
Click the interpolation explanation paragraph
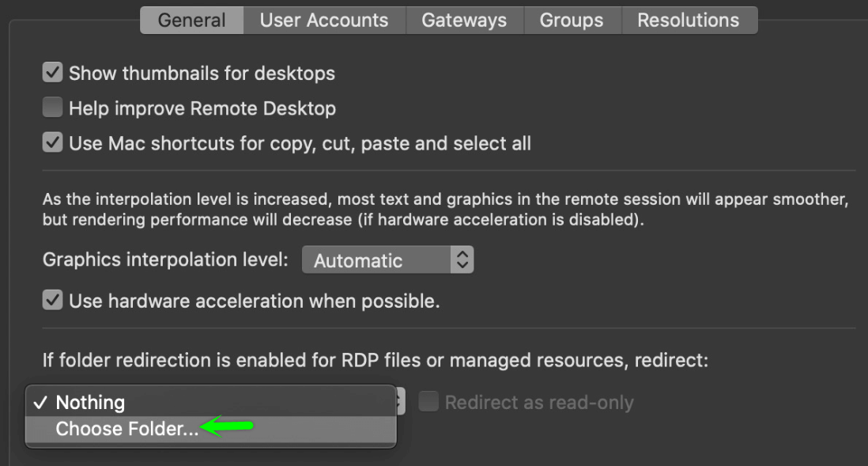point(446,210)
